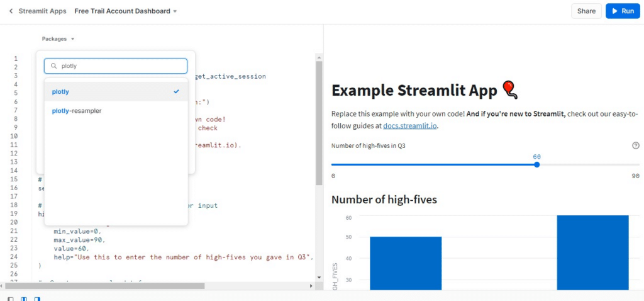Click the taller right bar in the chart
Viewport: 644px width, 301px height.
tap(592, 253)
